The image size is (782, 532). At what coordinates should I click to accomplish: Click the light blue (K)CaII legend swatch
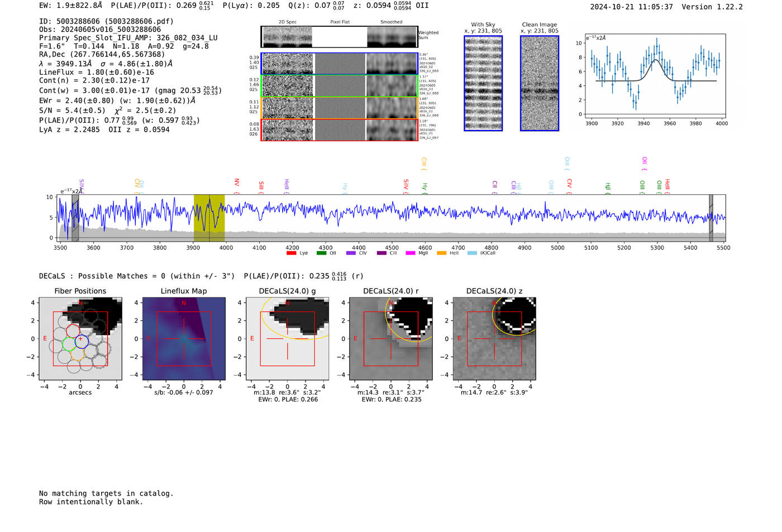click(472, 253)
